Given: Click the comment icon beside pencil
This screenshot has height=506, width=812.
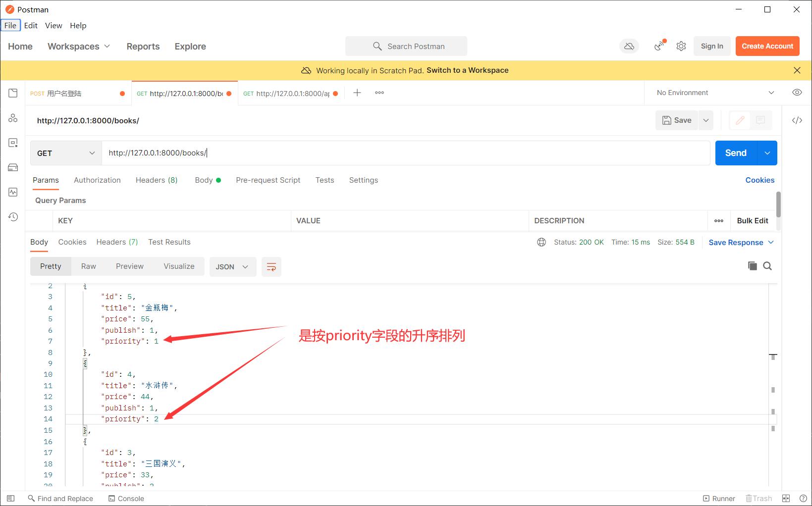Looking at the screenshot, I should tap(760, 120).
